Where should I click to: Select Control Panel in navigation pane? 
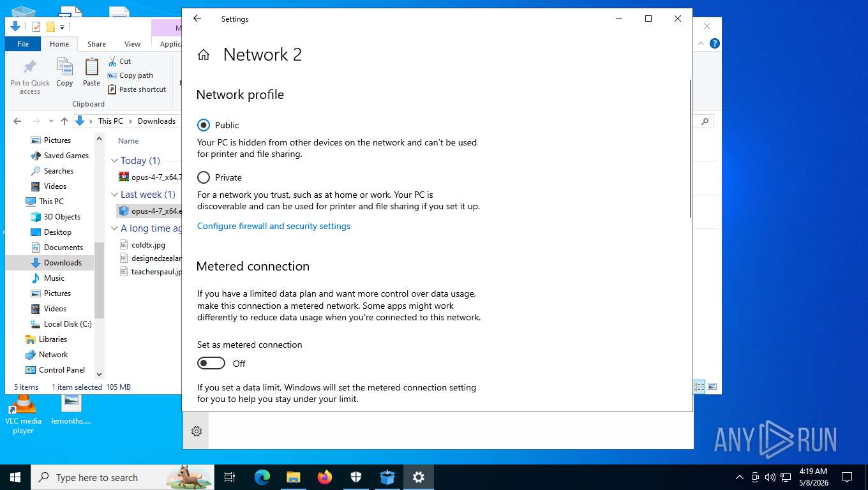(x=55, y=370)
